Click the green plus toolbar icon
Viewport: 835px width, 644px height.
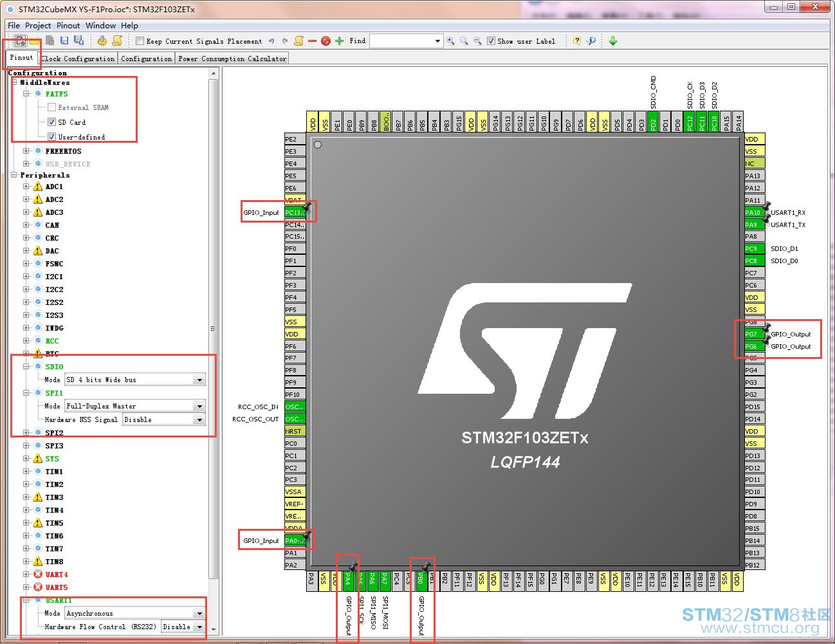click(340, 41)
